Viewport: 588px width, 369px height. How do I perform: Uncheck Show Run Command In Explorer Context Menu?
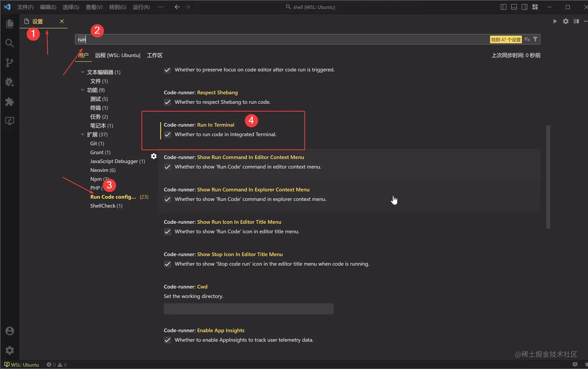[168, 199]
